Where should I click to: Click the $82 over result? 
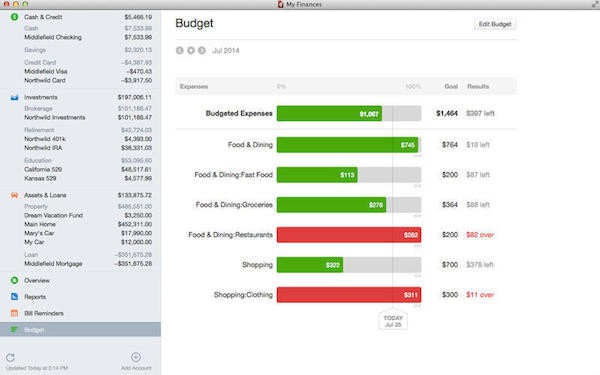coord(480,235)
